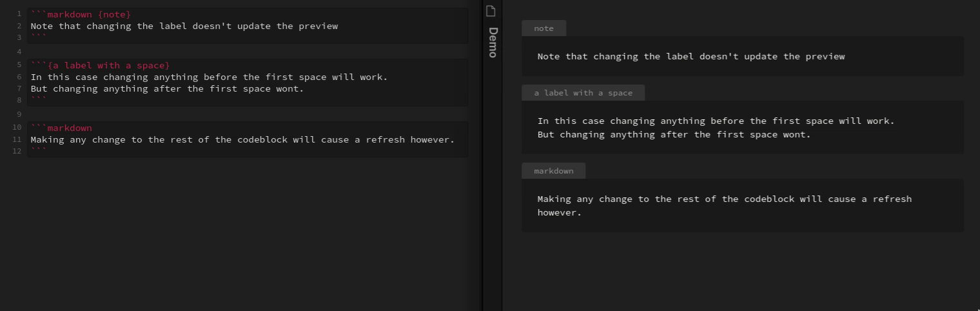Click the 'note' label in preview
Image resolution: width=980 pixels, height=311 pixels.
pyautogui.click(x=544, y=28)
